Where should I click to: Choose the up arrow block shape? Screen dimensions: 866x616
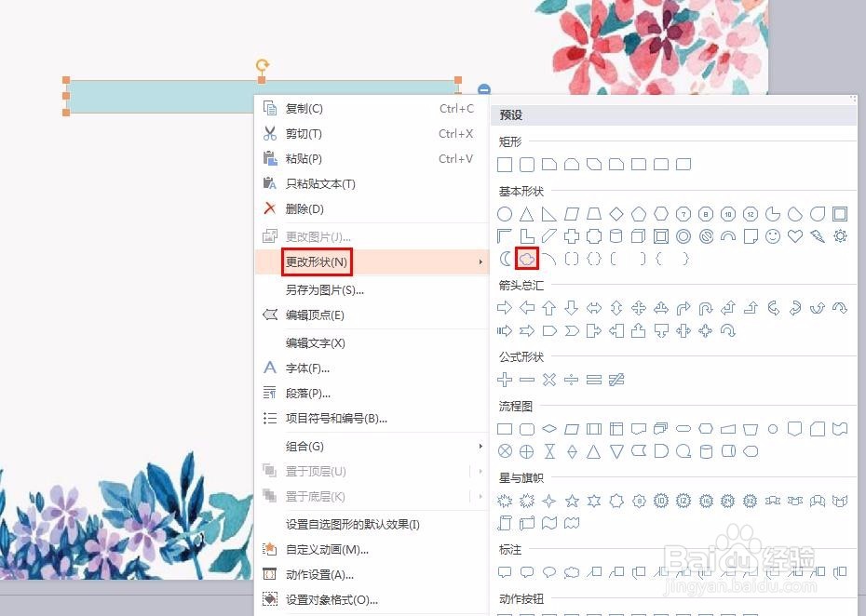[x=549, y=308]
